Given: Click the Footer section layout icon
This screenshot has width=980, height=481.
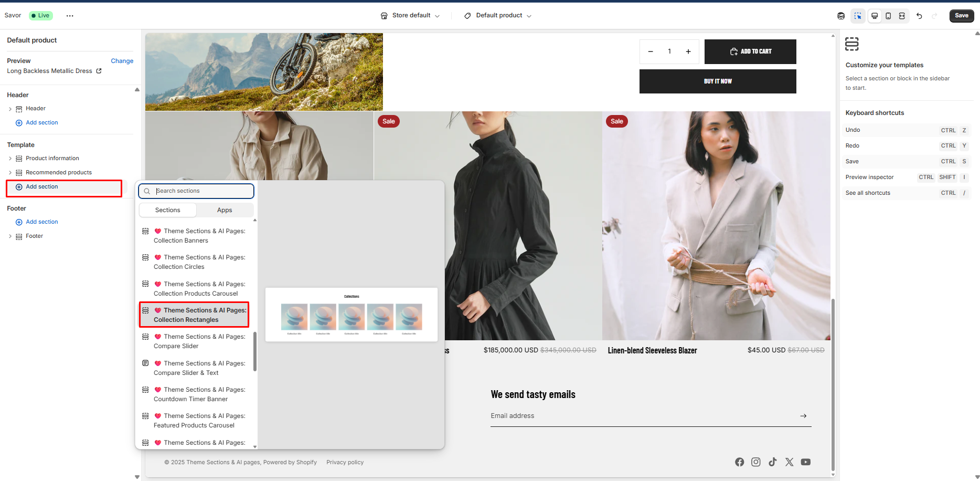Looking at the screenshot, I should pos(19,236).
